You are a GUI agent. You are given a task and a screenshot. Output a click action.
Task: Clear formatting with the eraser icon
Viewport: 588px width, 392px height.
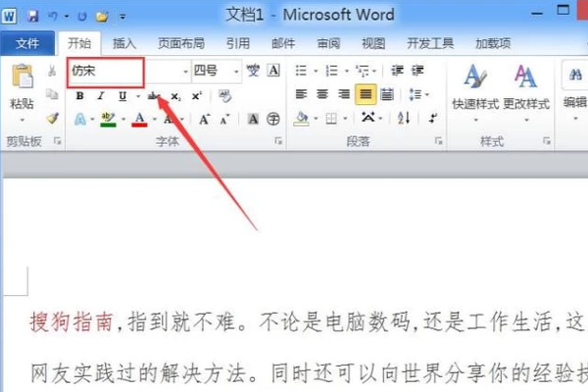(x=224, y=96)
